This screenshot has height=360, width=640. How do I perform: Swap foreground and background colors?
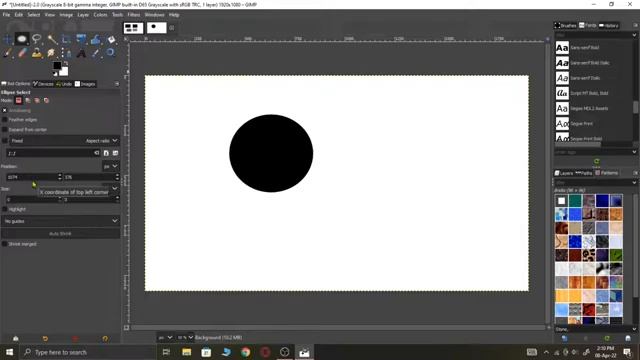coord(66,63)
